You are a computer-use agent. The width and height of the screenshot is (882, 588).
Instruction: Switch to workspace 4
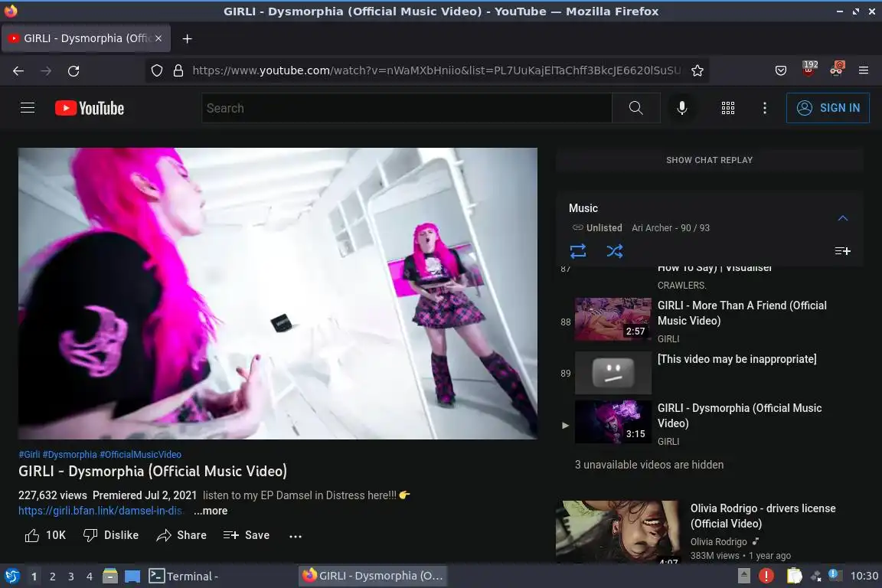coord(90,577)
